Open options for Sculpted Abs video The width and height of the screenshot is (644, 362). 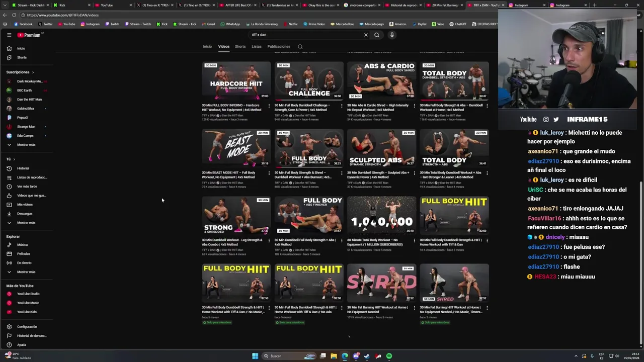tap(414, 173)
